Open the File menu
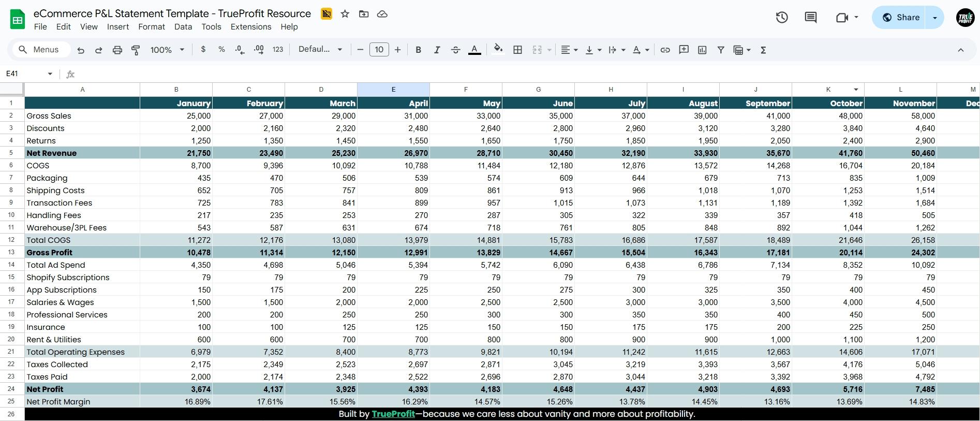Viewport: 980px width, 421px height. pyautogui.click(x=40, y=27)
